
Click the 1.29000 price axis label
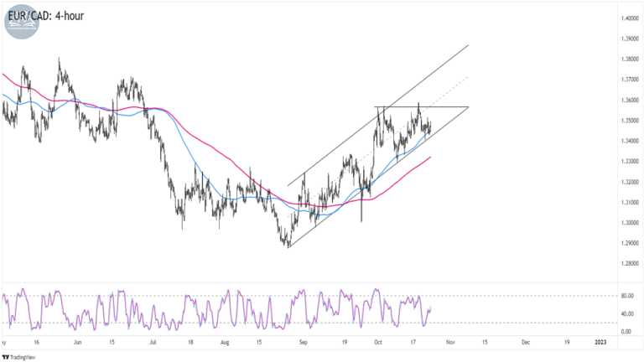630,243
